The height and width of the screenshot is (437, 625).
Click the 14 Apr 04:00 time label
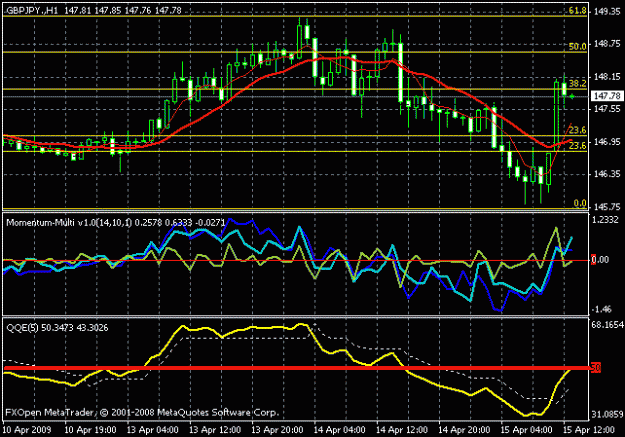[x=339, y=430]
